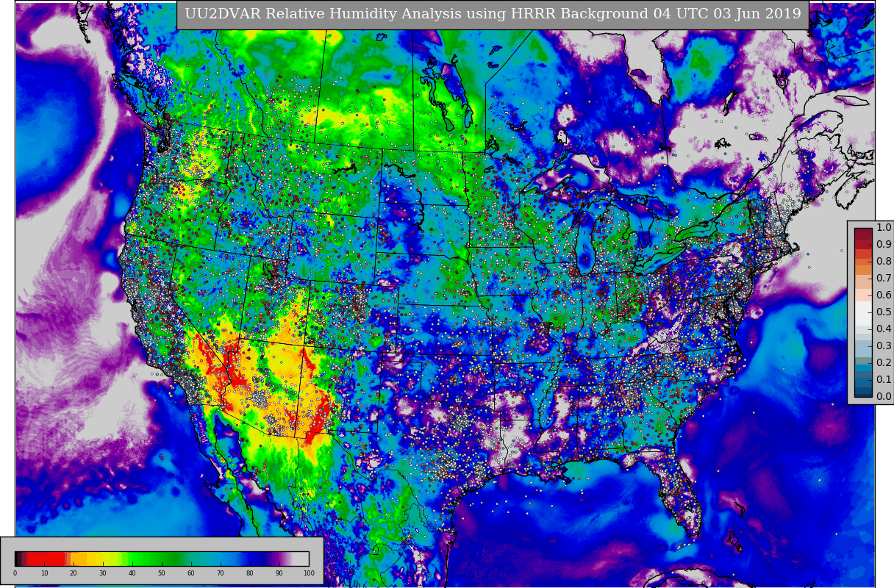
Task: Select the yellow band of humidity colorbar
Action: (101, 559)
